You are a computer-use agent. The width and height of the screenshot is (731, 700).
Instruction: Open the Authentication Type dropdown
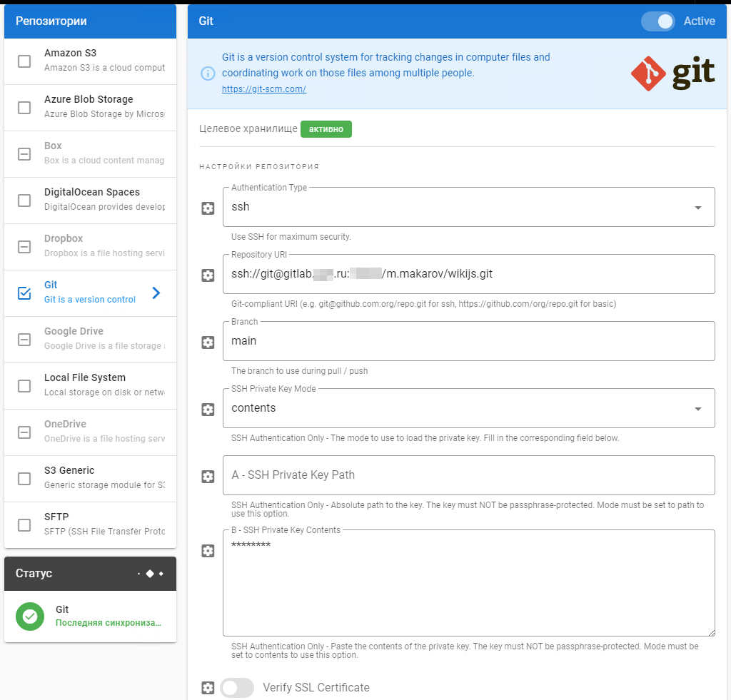468,207
